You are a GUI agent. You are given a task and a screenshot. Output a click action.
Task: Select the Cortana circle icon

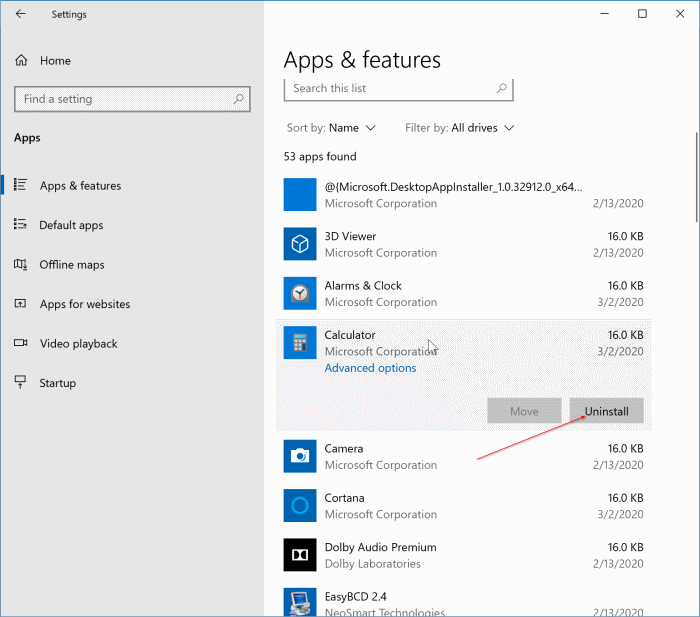point(300,505)
